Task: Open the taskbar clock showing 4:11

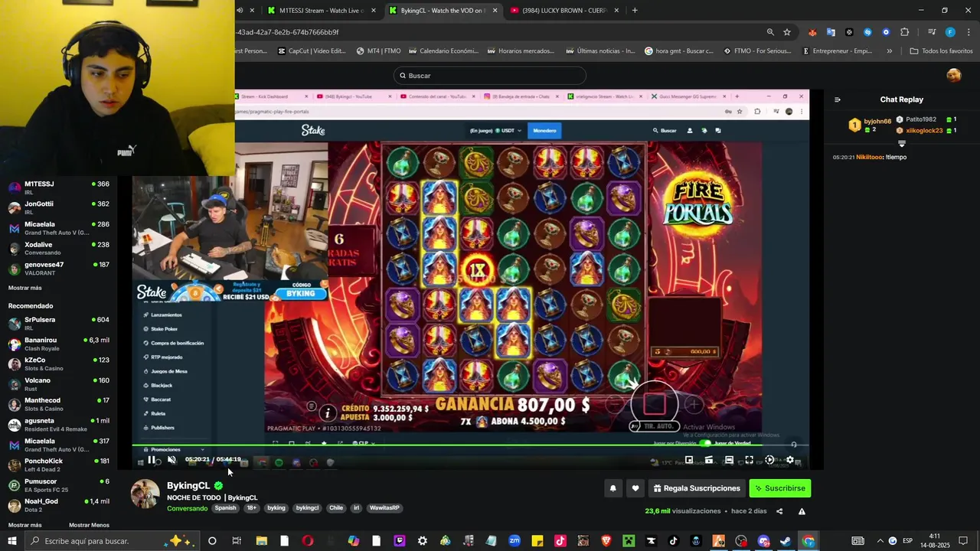Action: tap(935, 541)
